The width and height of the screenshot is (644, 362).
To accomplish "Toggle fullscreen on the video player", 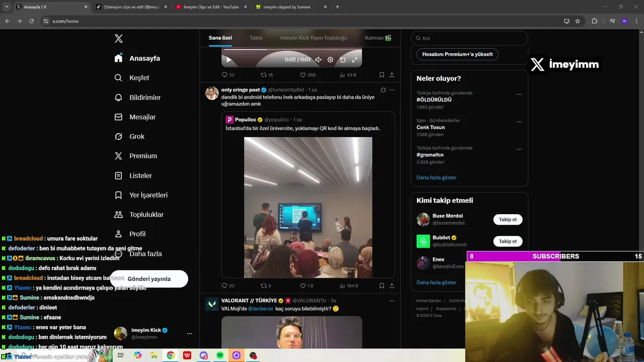I will coord(355,60).
